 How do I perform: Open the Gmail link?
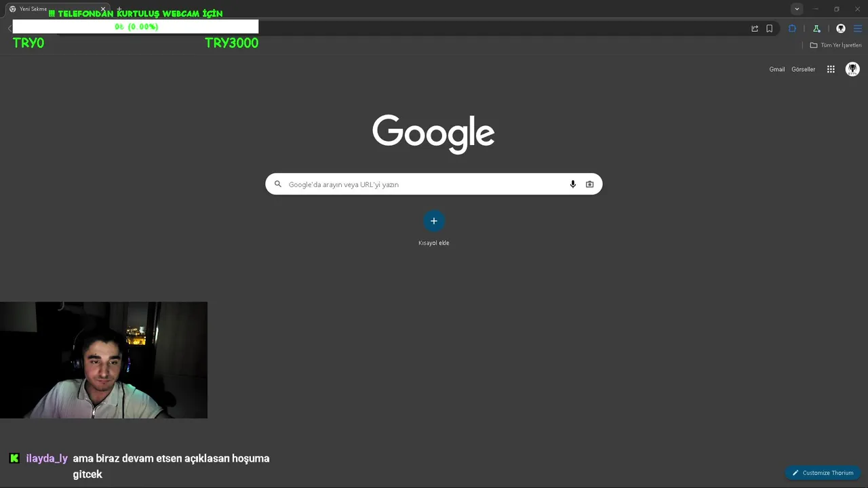776,69
